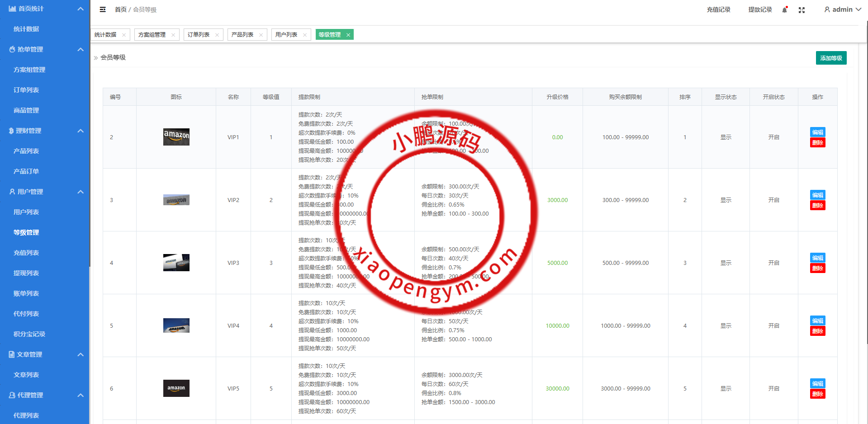
Task: Collapse the 理财管理 sidebar group
Action: point(81,131)
